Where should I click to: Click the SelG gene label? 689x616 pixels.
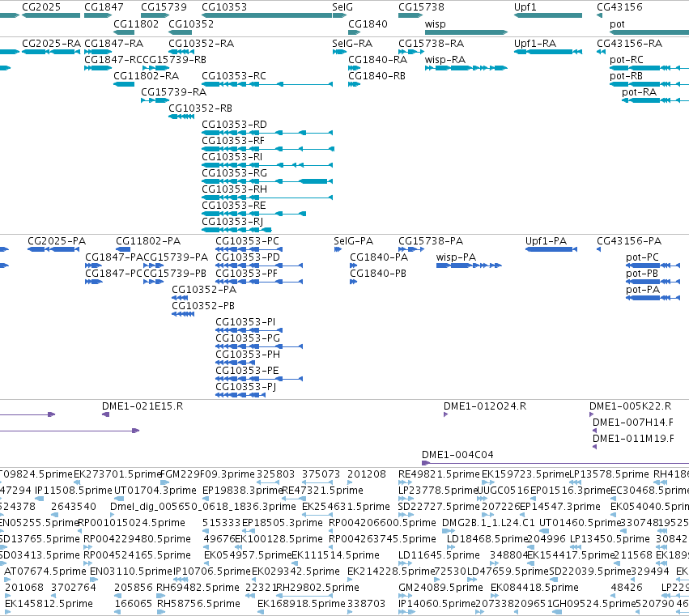[342, 7]
